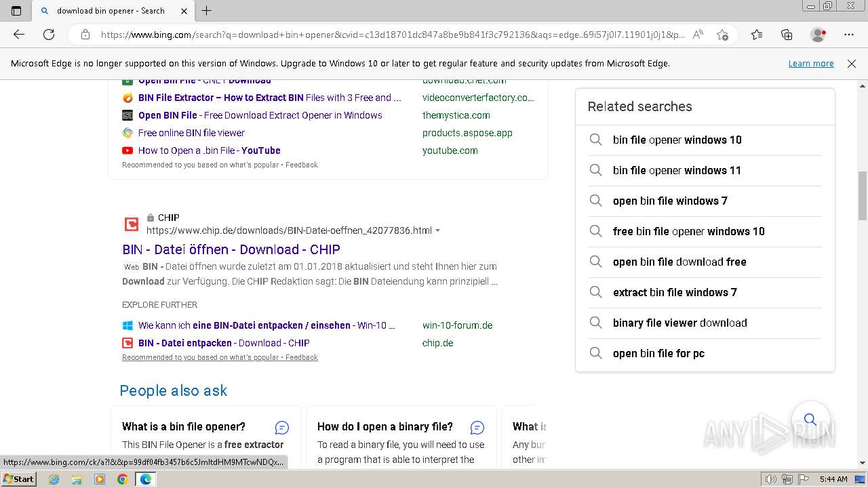Click youtube.com domain text

tap(450, 150)
